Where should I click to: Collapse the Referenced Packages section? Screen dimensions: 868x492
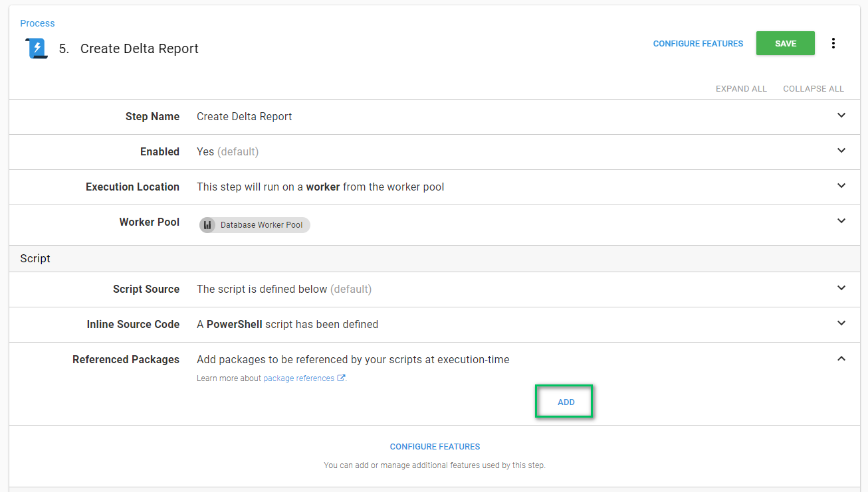click(841, 359)
